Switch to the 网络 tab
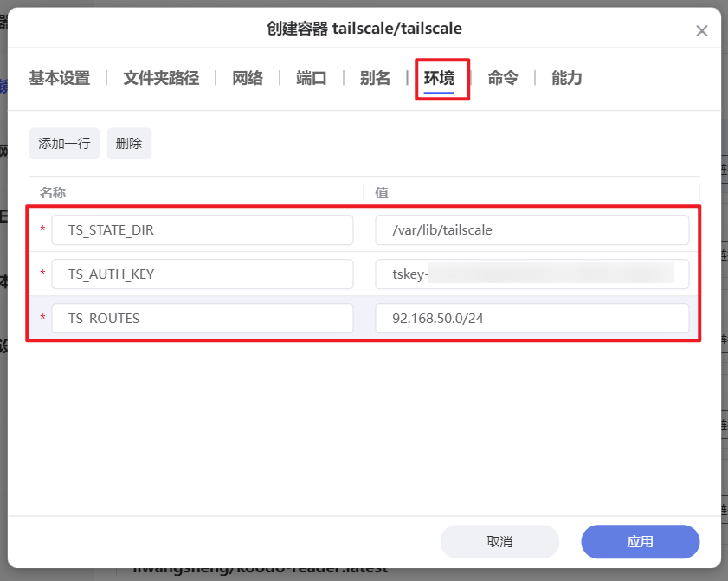728x581 pixels. (248, 78)
